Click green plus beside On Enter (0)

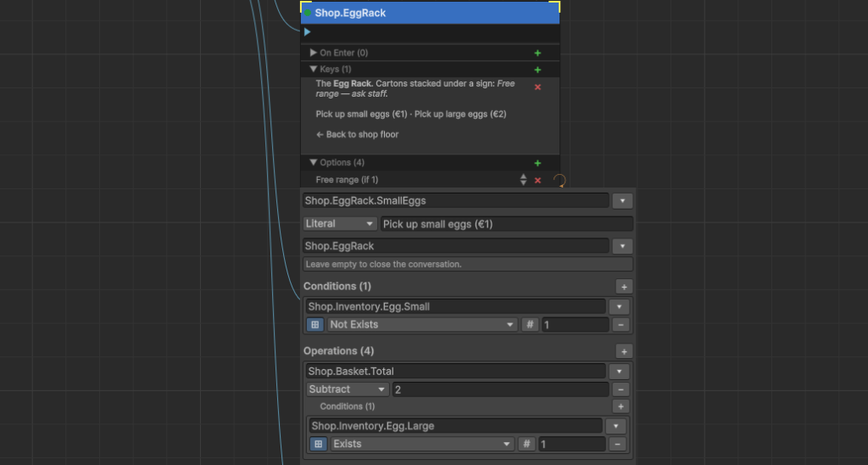coord(537,53)
